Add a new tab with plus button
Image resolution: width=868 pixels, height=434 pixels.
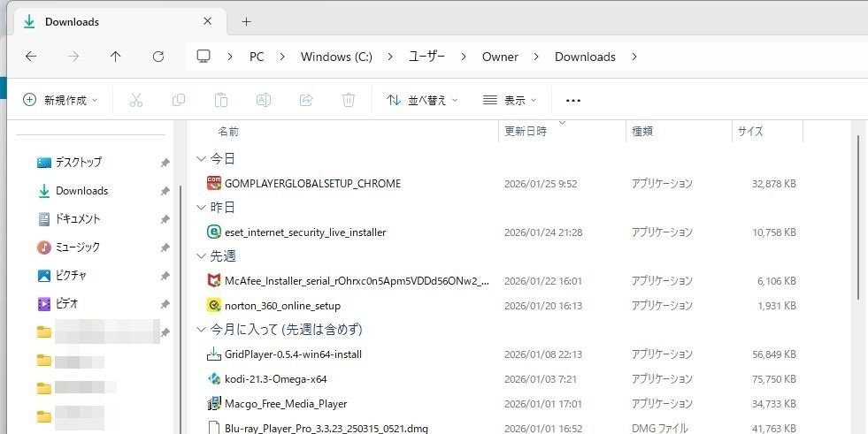(x=246, y=21)
